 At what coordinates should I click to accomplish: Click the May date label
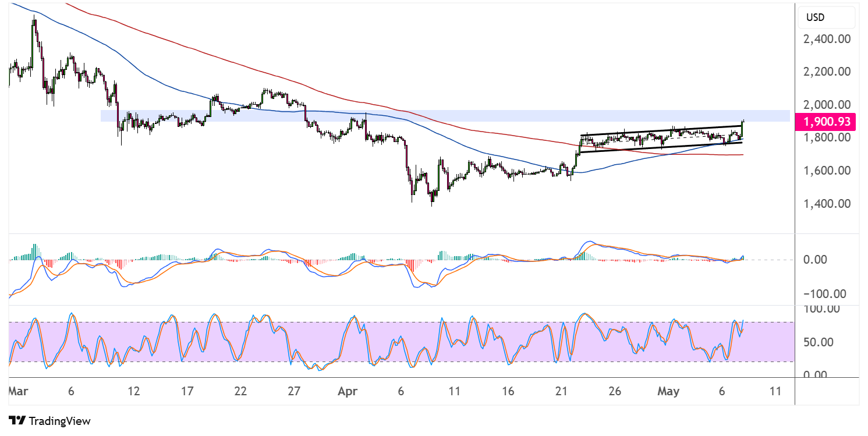coord(668,392)
